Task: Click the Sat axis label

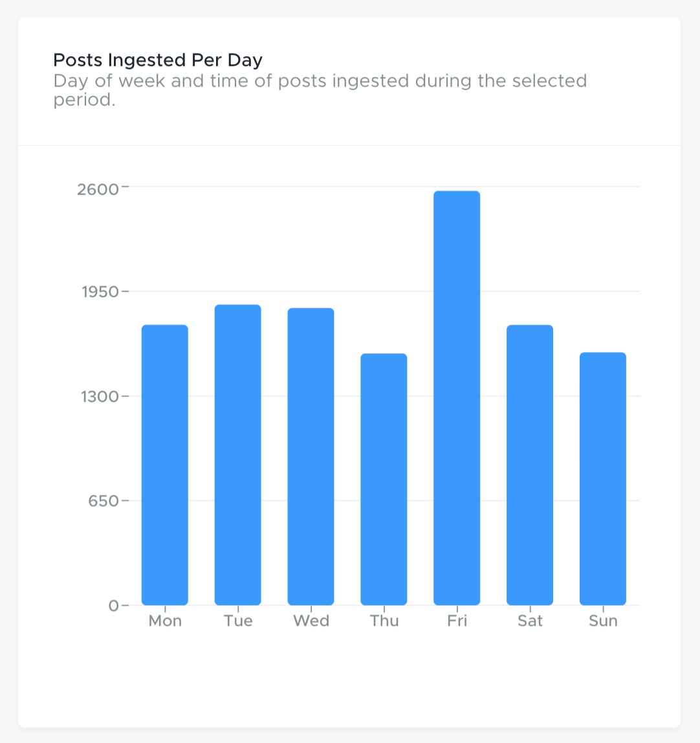Action: coord(530,621)
